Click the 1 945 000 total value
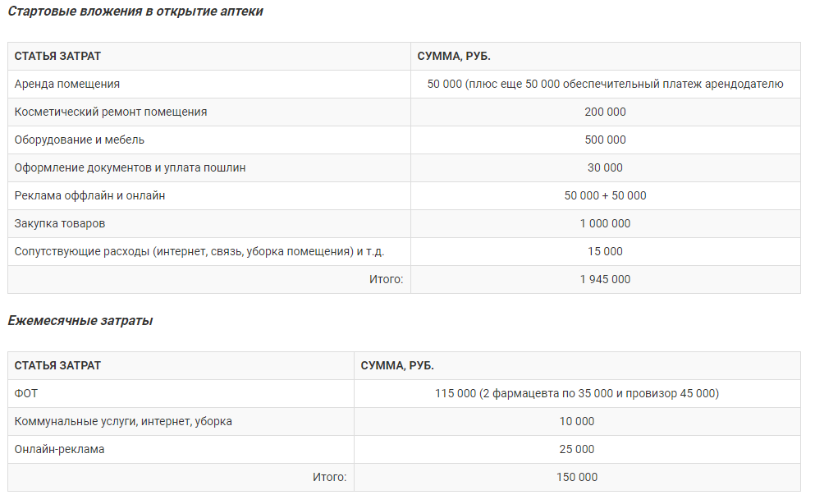 tap(605, 280)
